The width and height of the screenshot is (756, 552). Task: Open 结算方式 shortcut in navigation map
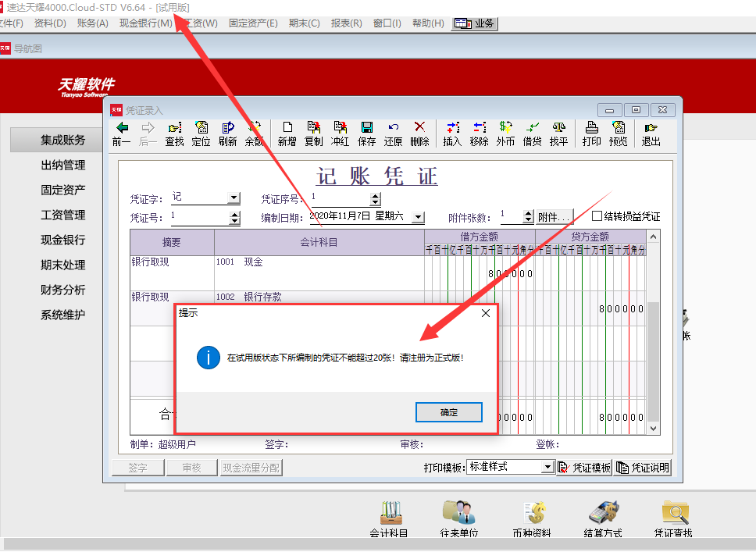(603, 519)
